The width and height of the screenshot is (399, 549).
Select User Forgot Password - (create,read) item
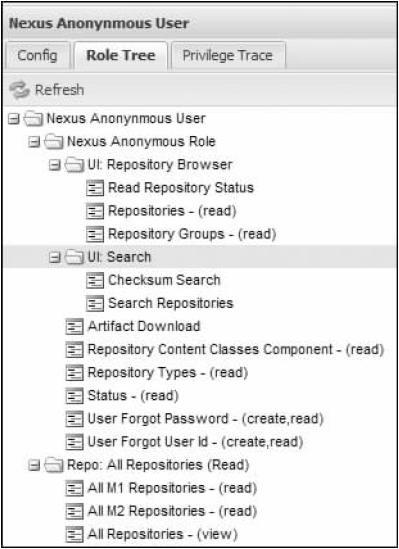[205, 419]
